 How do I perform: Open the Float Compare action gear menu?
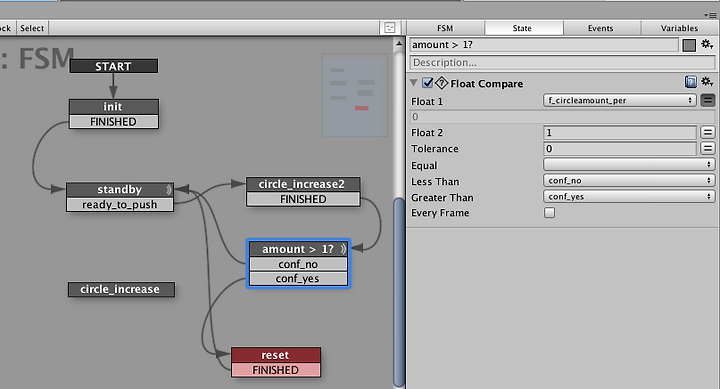pyautogui.click(x=707, y=82)
